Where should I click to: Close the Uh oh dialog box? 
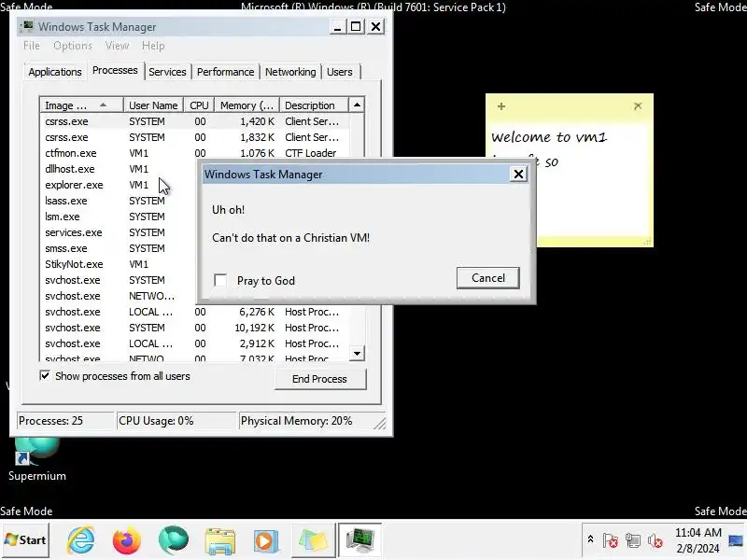click(518, 175)
